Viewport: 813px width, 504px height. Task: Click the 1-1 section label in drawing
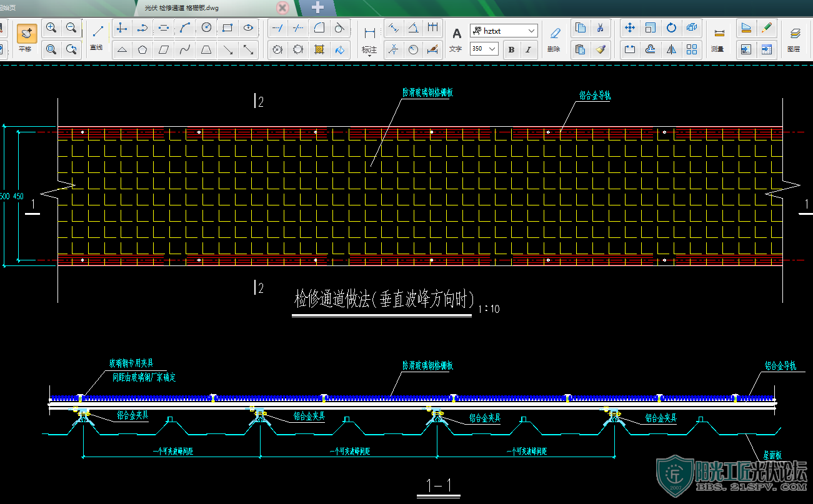point(439,485)
